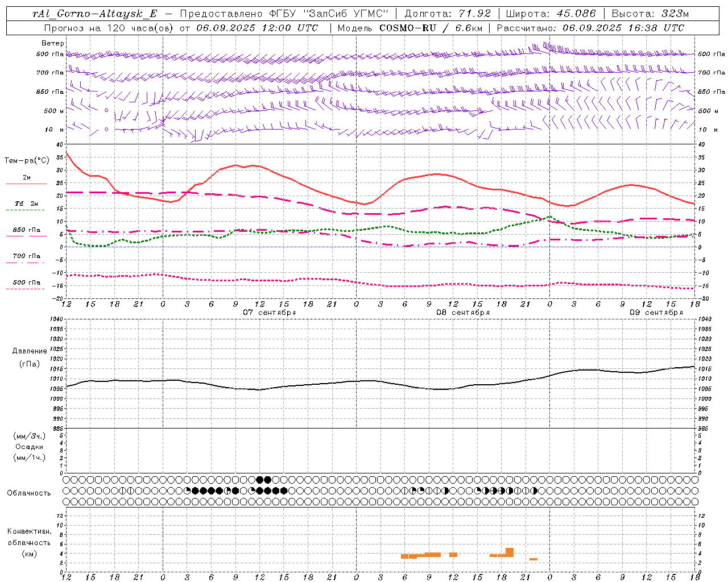Click the (гПа) unit label under Давление

click(x=30, y=364)
